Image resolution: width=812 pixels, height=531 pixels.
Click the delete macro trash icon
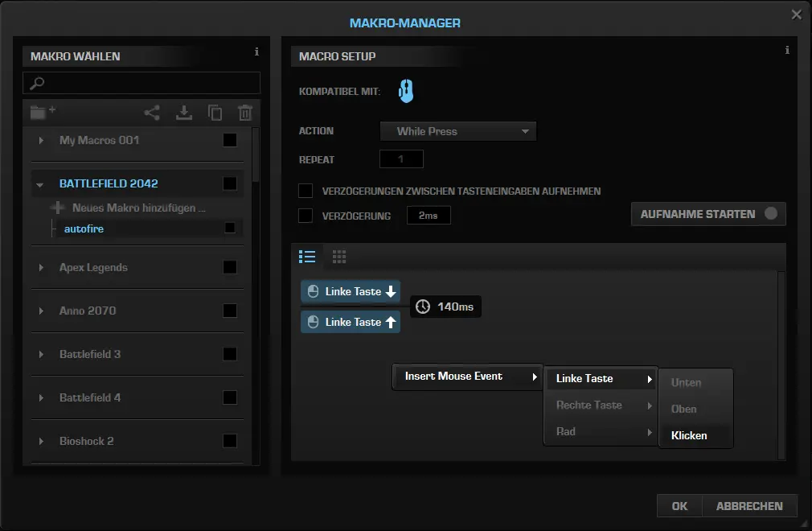(245, 113)
